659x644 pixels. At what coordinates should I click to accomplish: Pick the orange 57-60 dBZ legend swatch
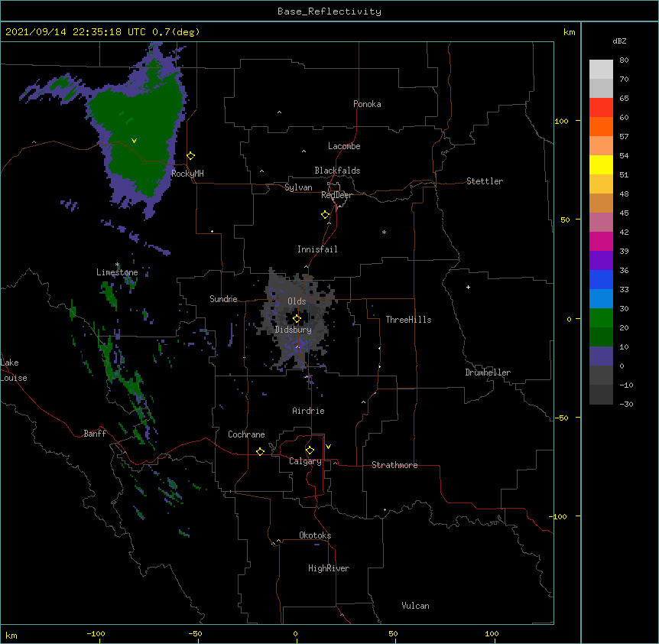click(x=601, y=126)
